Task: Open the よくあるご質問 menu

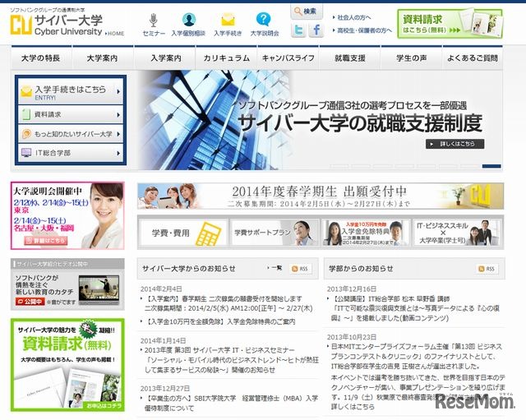Action: [473, 58]
